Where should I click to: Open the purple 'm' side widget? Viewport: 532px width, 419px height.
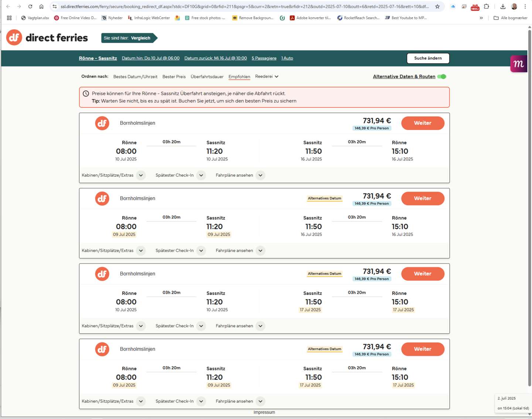tap(518, 64)
